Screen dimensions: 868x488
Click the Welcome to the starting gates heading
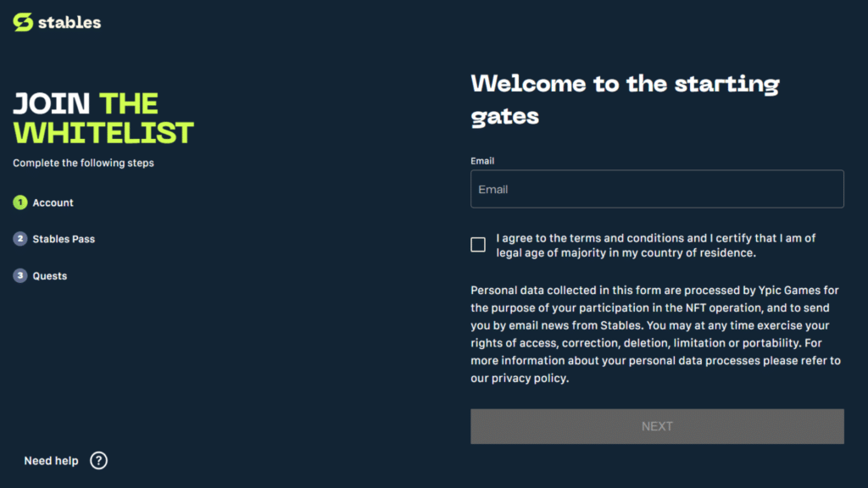(625, 100)
